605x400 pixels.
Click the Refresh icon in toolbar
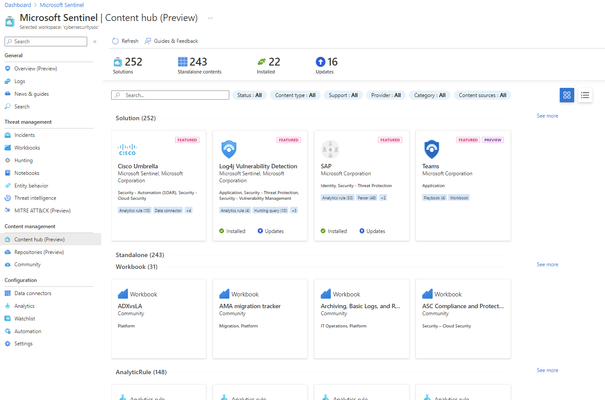[115, 41]
